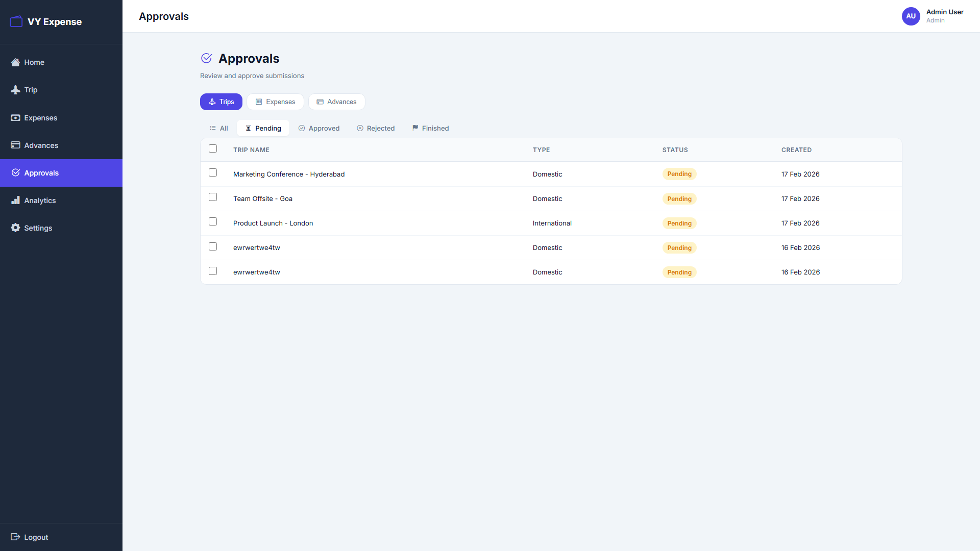Select the Trip icon in the sidebar

15,89
